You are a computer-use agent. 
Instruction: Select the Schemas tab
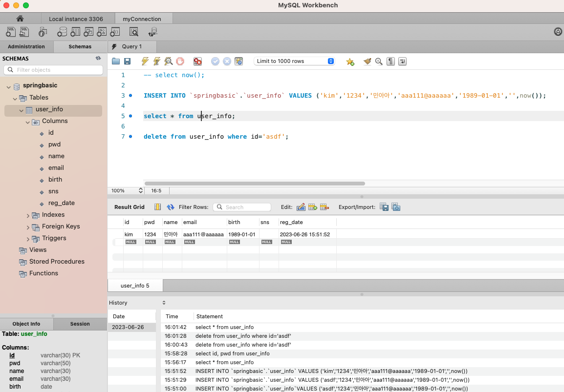click(80, 46)
